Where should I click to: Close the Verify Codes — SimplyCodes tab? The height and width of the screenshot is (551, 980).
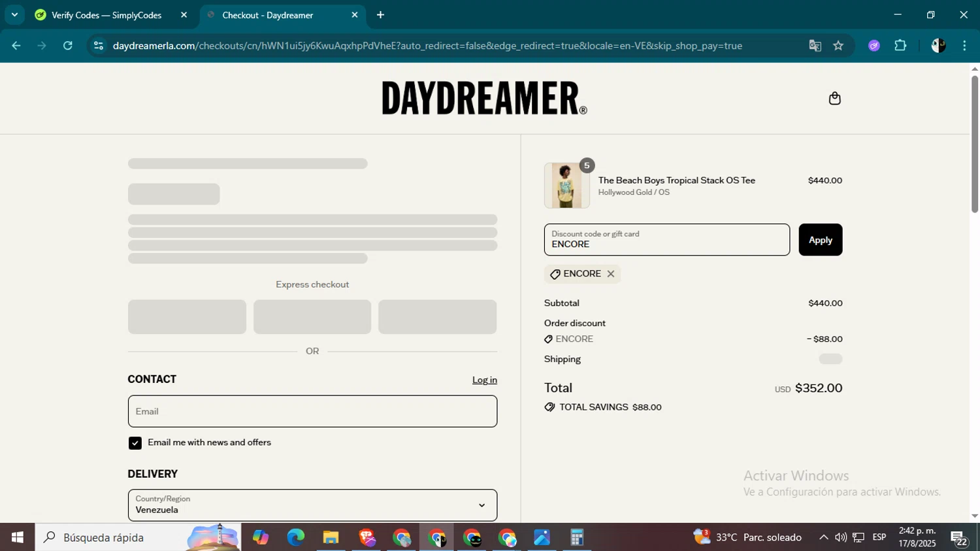coord(184,15)
